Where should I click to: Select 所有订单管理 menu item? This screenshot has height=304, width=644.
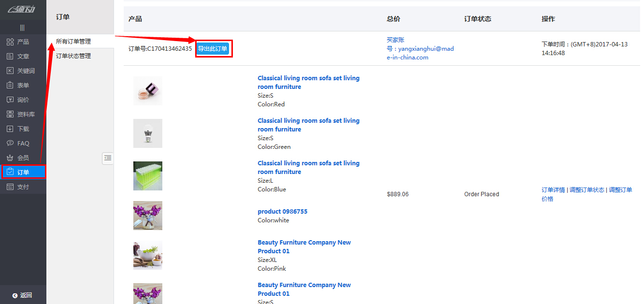pos(73,42)
